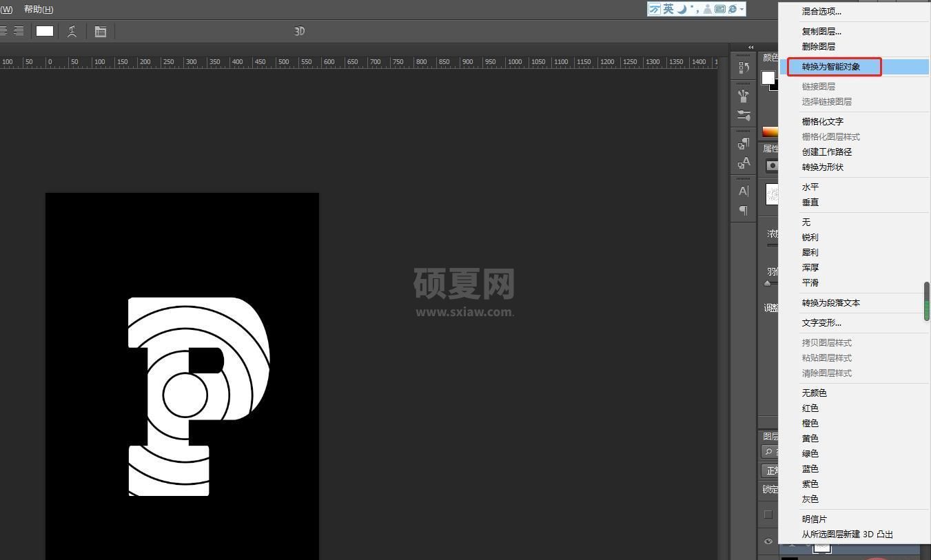Image resolution: width=931 pixels, height=560 pixels.
Task: Click the input method moon icon
Action: pos(681,9)
